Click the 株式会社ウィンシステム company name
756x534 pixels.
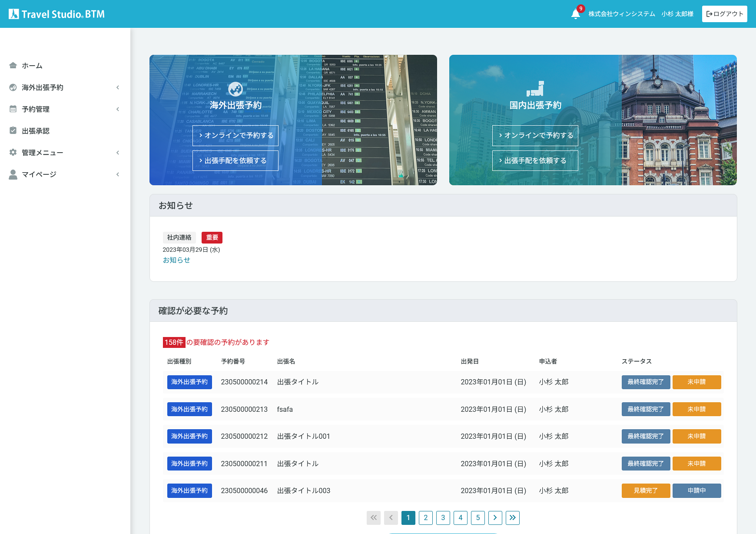pyautogui.click(x=622, y=14)
